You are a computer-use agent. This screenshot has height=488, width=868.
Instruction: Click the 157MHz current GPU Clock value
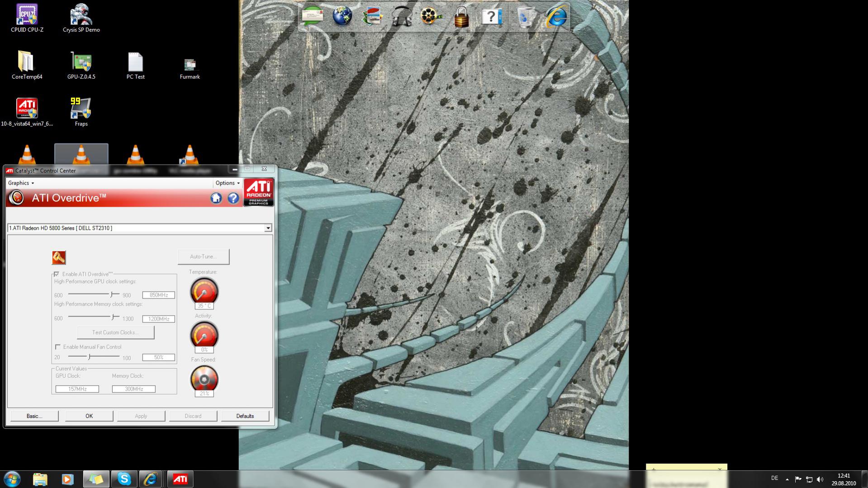pos(77,389)
